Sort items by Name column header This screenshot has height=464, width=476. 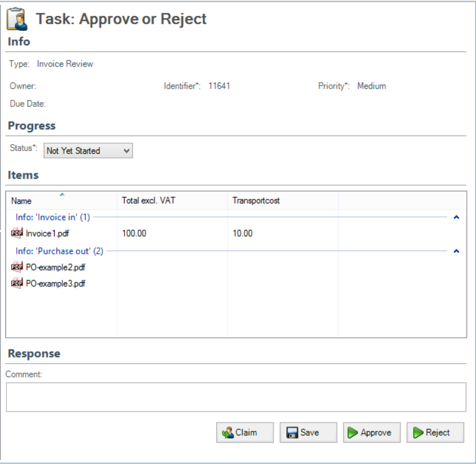(22, 201)
